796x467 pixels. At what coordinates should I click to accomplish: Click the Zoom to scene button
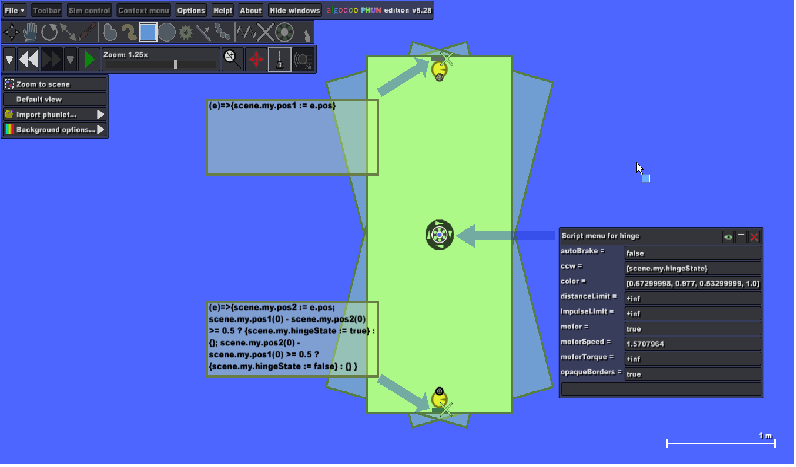55,85
